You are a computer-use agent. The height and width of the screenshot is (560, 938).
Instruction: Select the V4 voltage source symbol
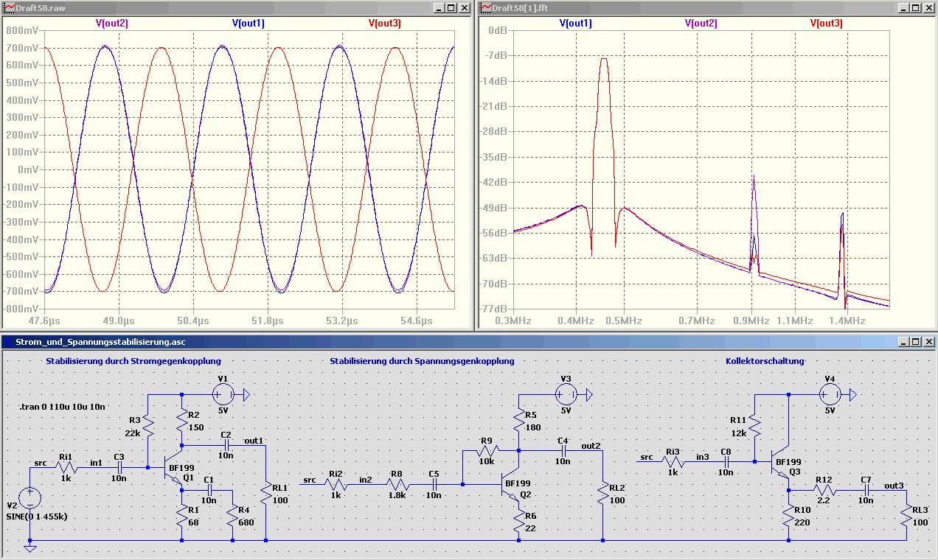point(830,396)
